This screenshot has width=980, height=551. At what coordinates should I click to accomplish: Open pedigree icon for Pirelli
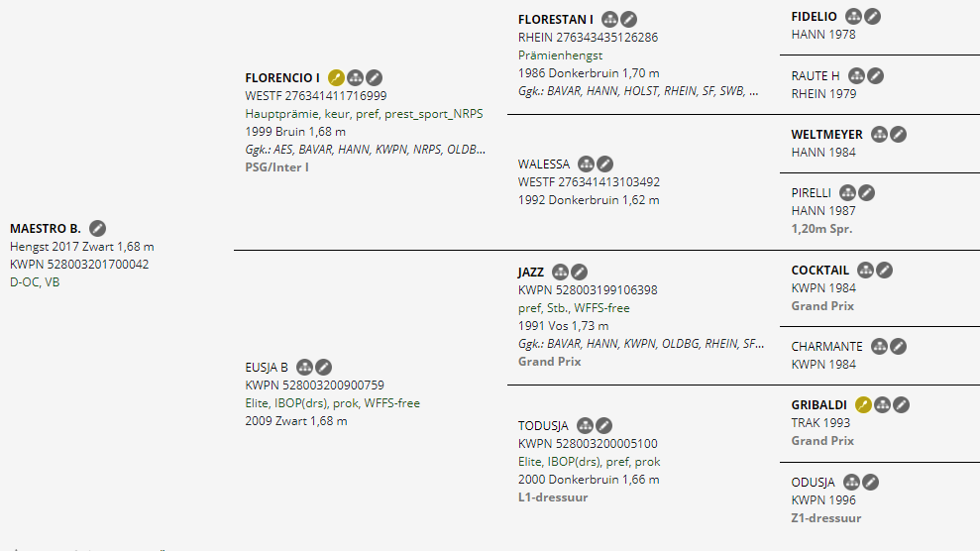[848, 192]
